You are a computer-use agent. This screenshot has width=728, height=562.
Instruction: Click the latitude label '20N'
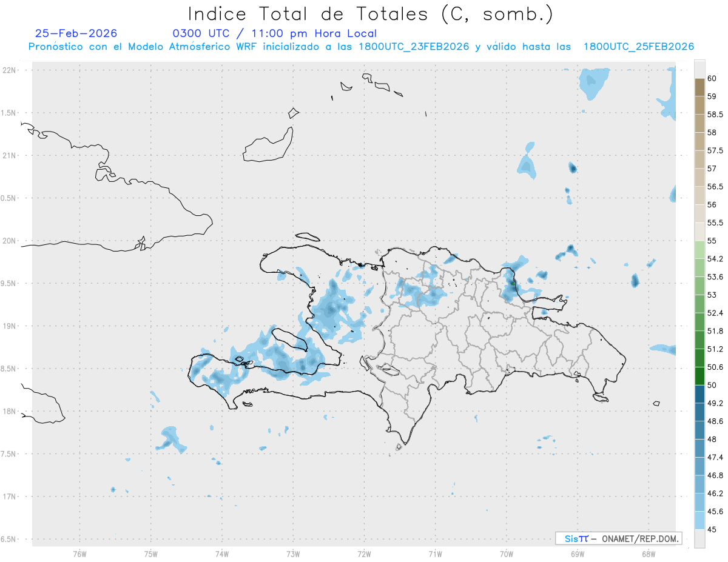coord(10,241)
